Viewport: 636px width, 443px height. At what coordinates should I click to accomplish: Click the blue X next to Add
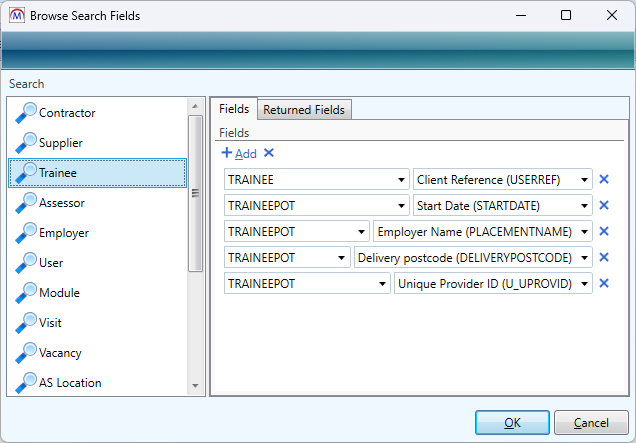click(x=269, y=153)
